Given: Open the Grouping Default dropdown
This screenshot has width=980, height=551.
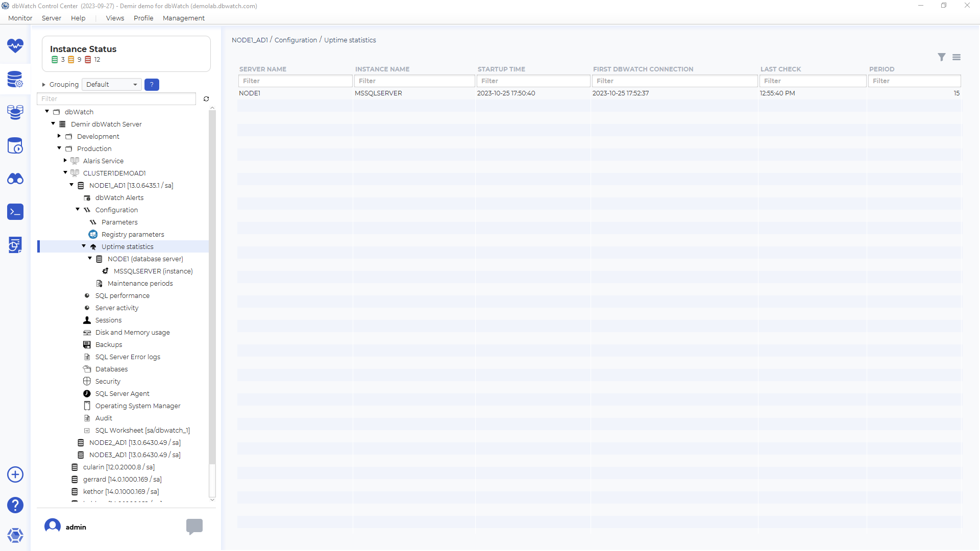Looking at the screenshot, I should click(x=112, y=85).
